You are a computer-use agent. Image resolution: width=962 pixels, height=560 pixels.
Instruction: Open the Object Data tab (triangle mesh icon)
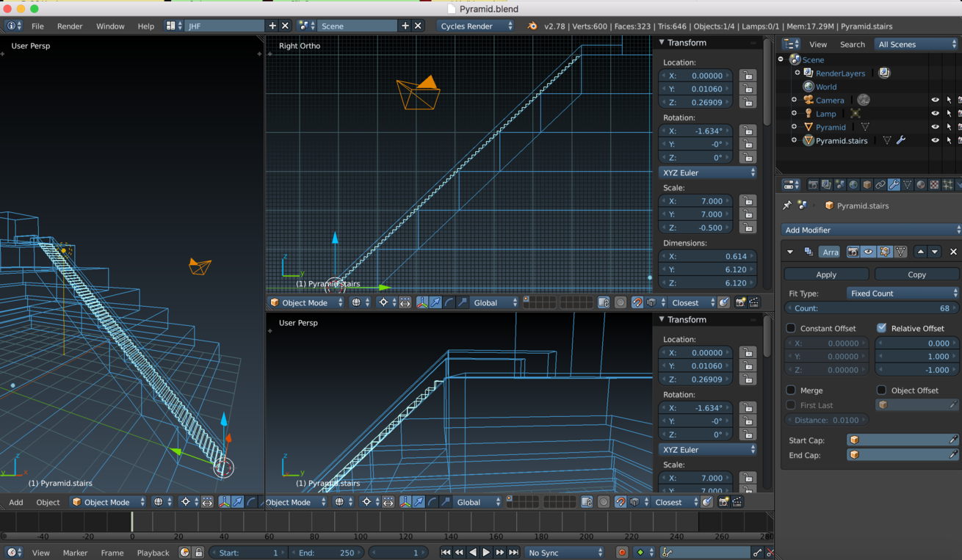point(907,184)
